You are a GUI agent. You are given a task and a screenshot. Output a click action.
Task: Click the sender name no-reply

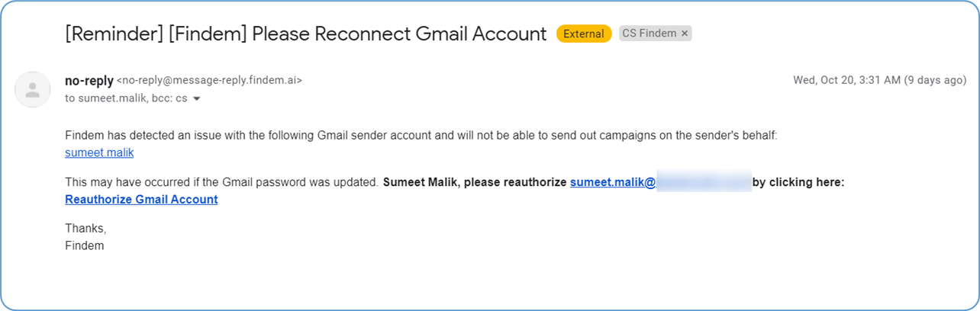point(89,80)
